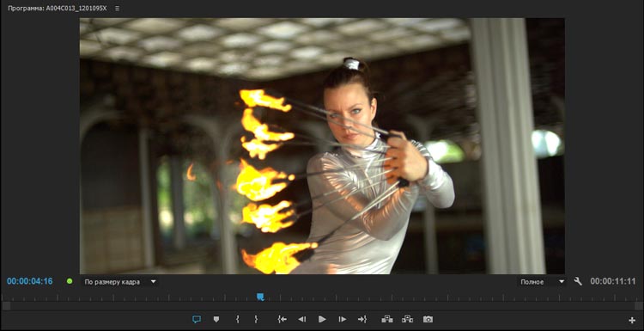This screenshot has height=331, width=644.
Task: Click the Lift button
Action: pyautogui.click(x=387, y=319)
